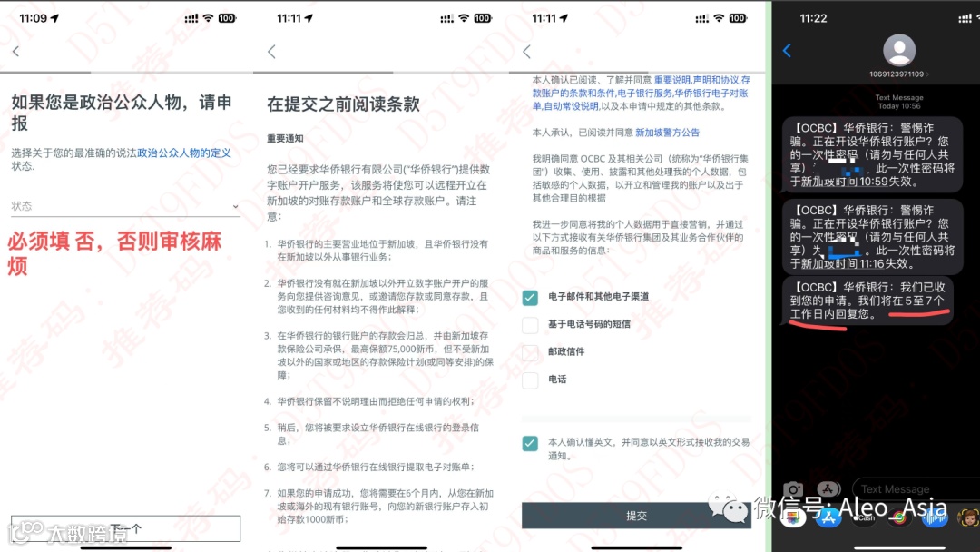Tap term 1 about 主要营业地位于新加坡

pos(382,250)
